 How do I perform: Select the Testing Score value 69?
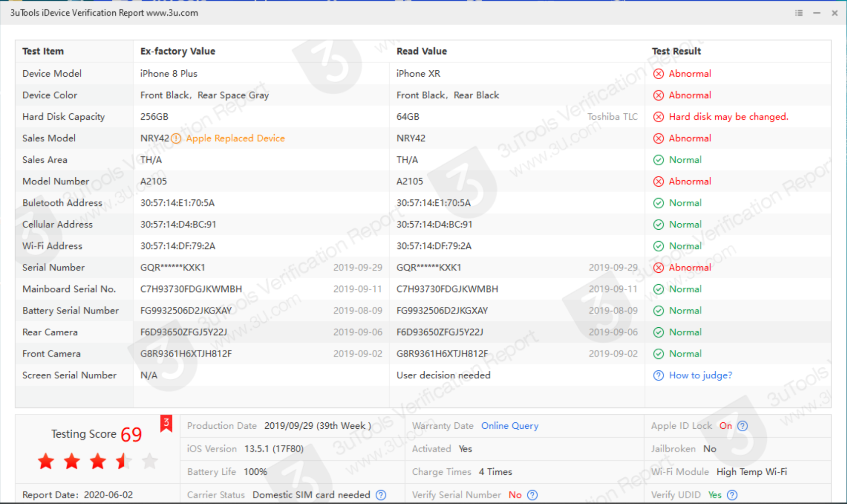coord(131,435)
